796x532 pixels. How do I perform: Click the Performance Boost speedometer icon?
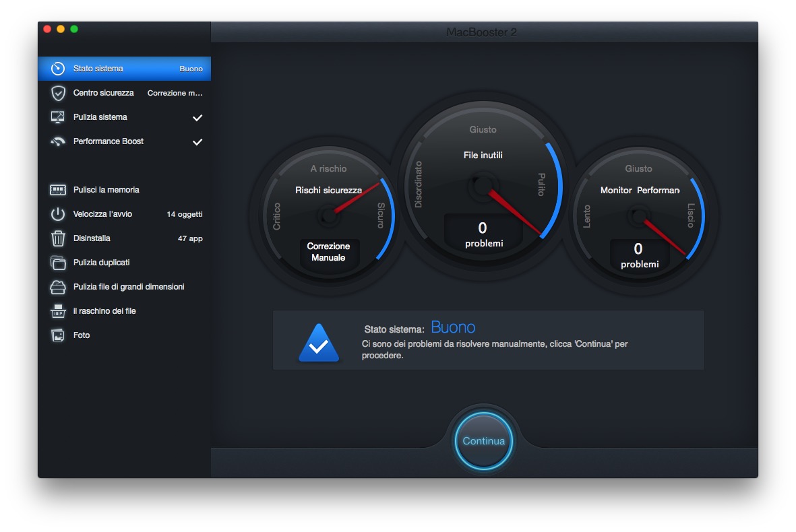click(58, 141)
